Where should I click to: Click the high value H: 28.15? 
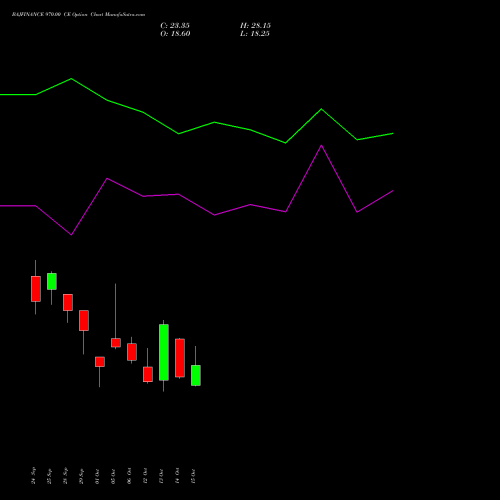click(x=255, y=26)
